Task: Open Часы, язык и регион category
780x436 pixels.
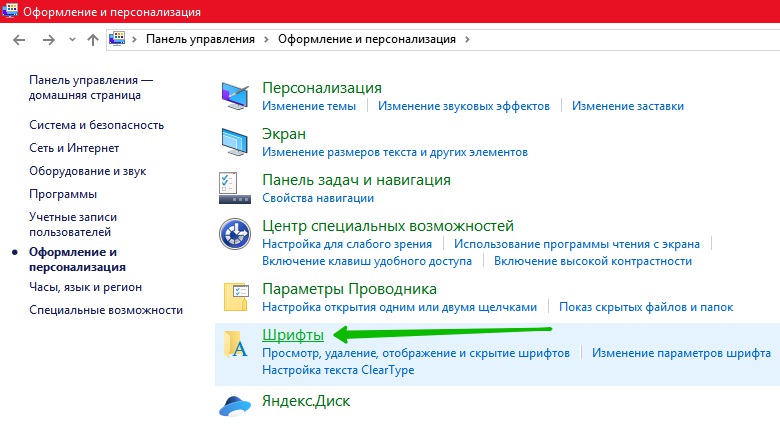Action: coord(86,287)
